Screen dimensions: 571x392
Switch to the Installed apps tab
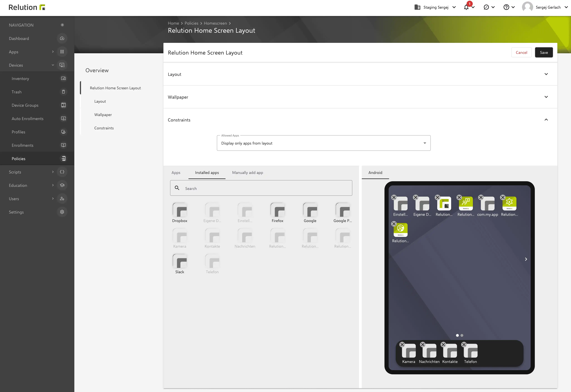pos(207,173)
